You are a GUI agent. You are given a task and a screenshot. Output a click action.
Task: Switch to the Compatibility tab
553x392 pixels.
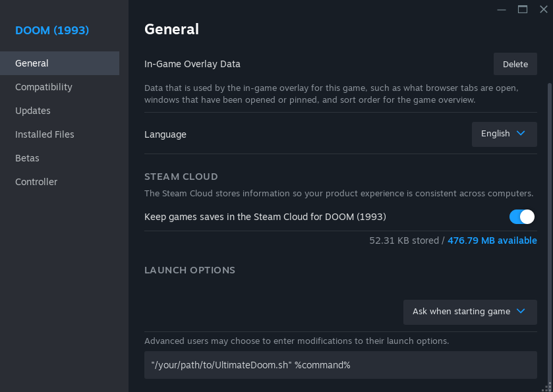click(44, 87)
